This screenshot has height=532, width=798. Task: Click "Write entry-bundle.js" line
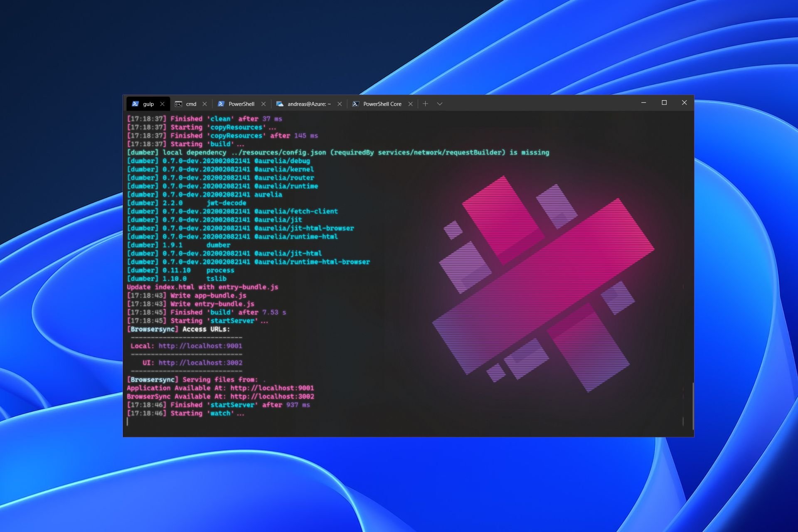191,304
